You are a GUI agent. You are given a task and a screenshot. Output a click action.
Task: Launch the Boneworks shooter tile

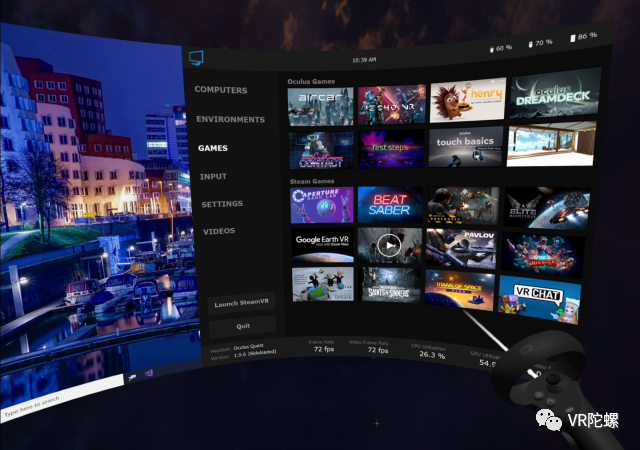462,205
